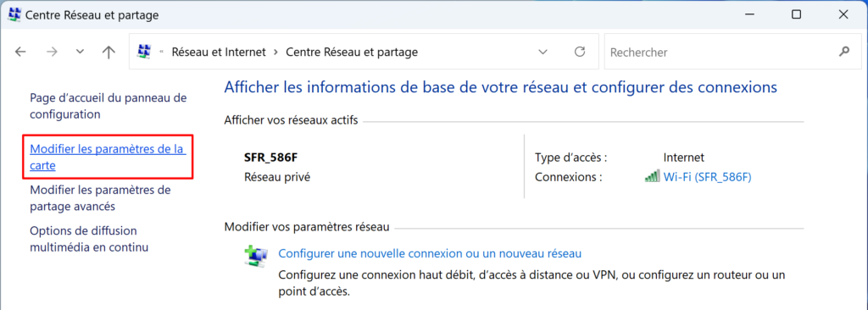Open the recent locations chevron

click(x=80, y=52)
